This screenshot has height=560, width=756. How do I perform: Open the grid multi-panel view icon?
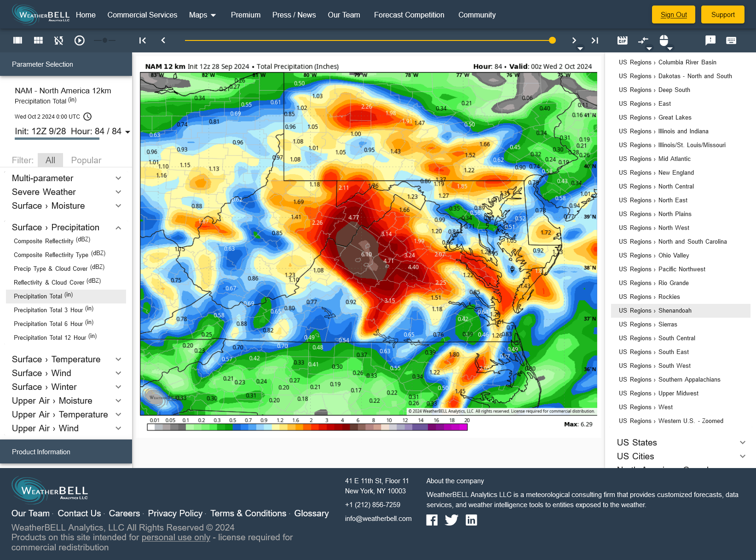tap(39, 40)
